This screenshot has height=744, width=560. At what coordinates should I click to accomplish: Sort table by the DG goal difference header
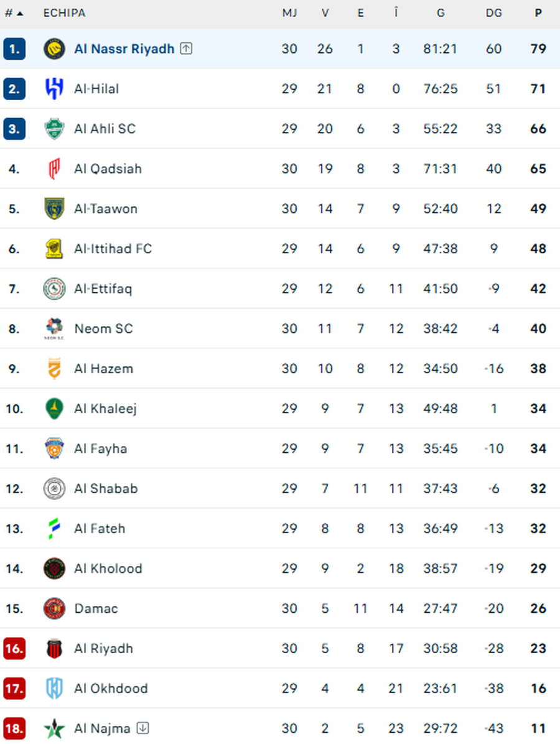point(493,13)
